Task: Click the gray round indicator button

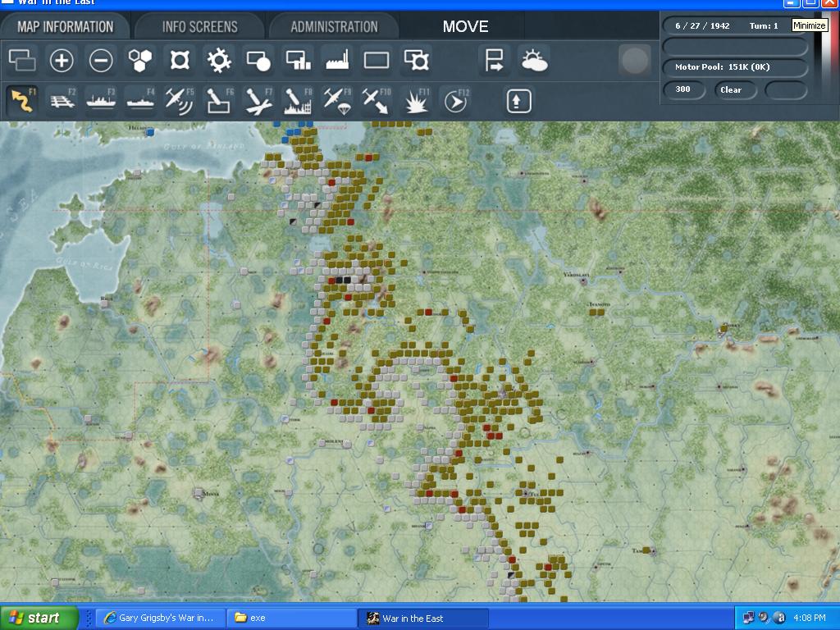Action: point(634,60)
